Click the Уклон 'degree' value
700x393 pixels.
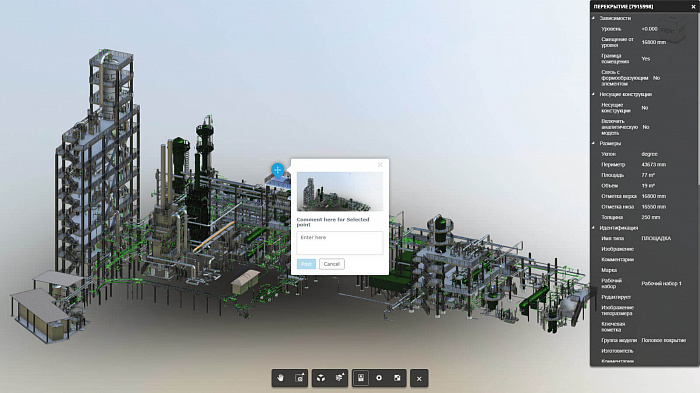(x=650, y=154)
